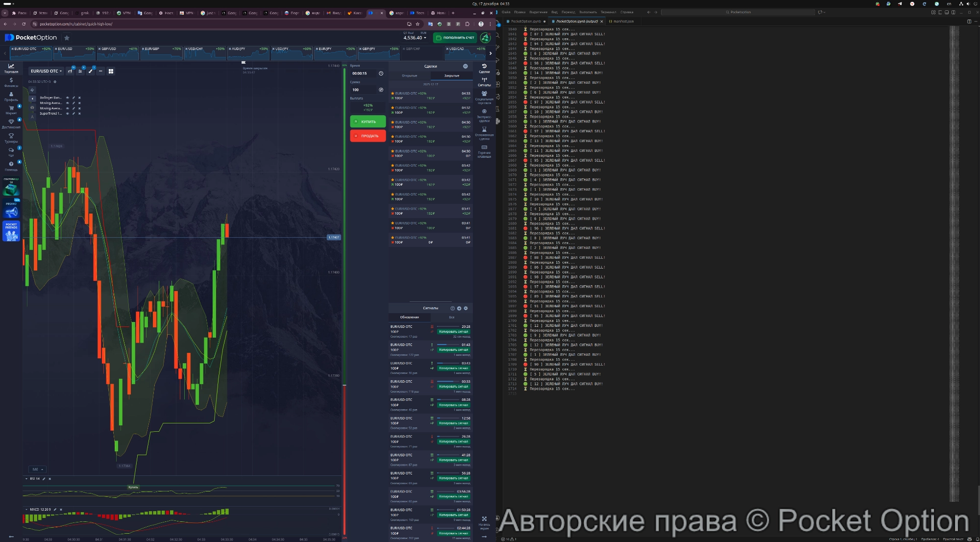This screenshot has width=980, height=542.
Task: Switch to the Открытые trades tab
Action: point(410,75)
